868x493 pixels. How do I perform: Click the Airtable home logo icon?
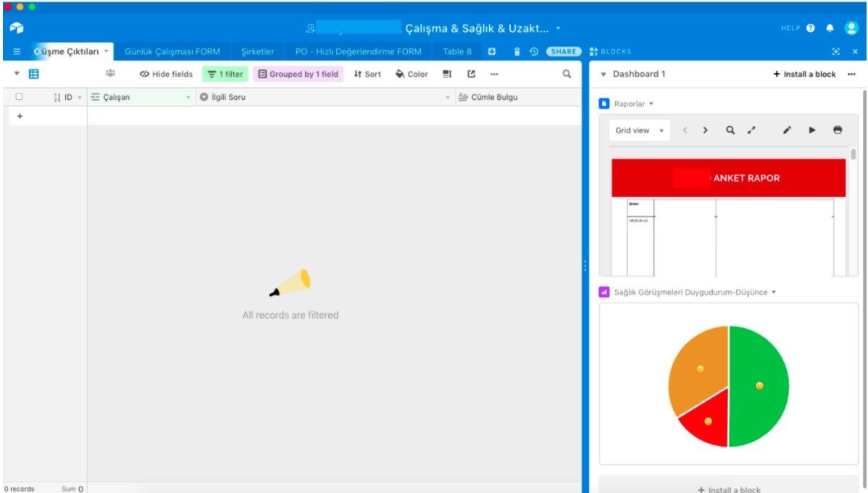tap(17, 28)
